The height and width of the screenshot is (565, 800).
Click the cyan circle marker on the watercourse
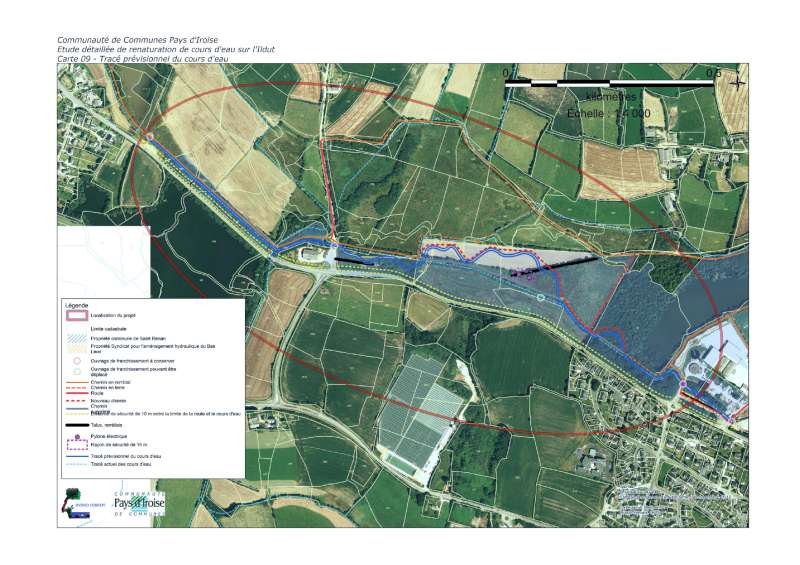click(540, 297)
